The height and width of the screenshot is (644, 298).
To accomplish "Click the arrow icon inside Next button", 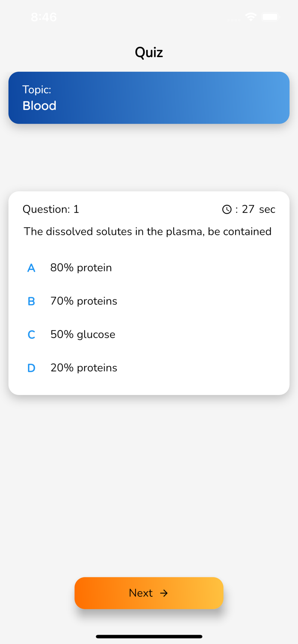I will (165, 593).
